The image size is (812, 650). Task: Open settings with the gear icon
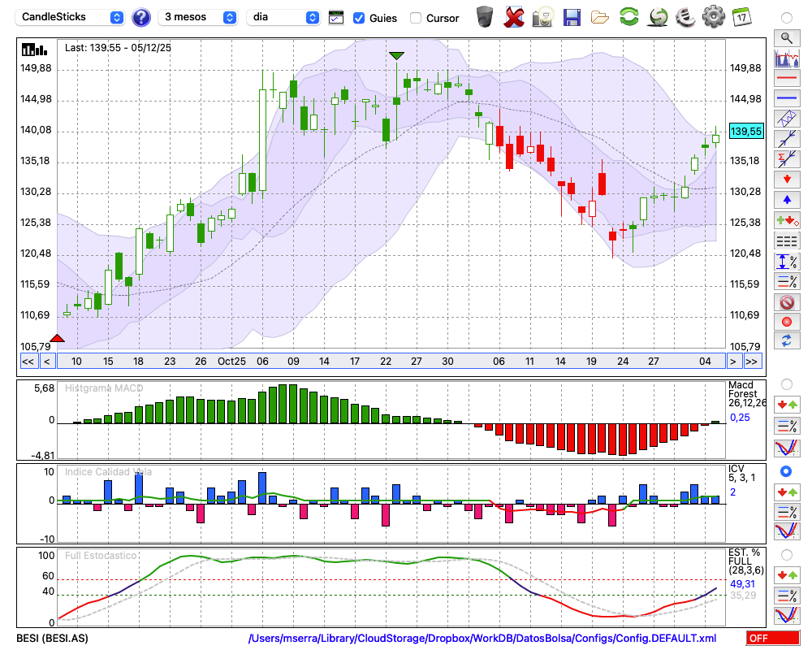[714, 16]
